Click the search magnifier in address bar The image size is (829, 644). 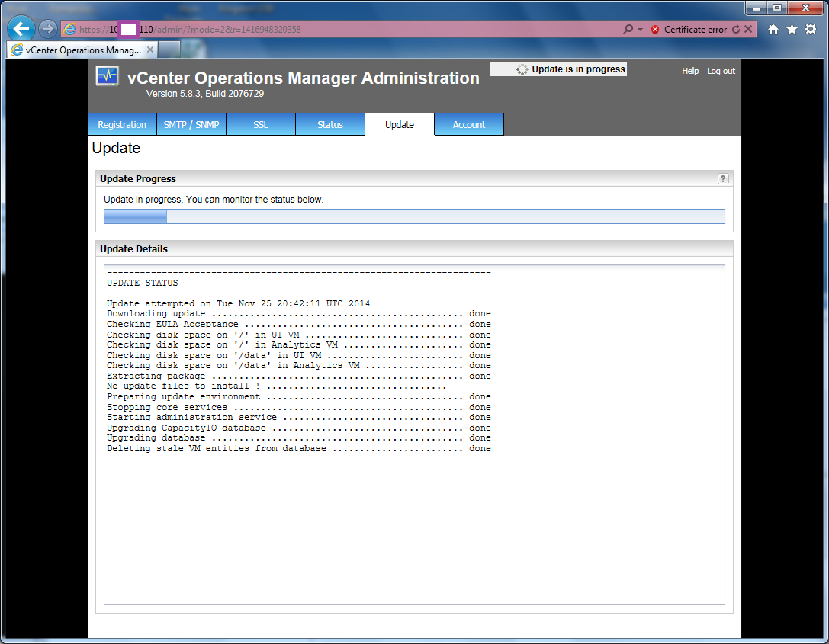pos(628,29)
